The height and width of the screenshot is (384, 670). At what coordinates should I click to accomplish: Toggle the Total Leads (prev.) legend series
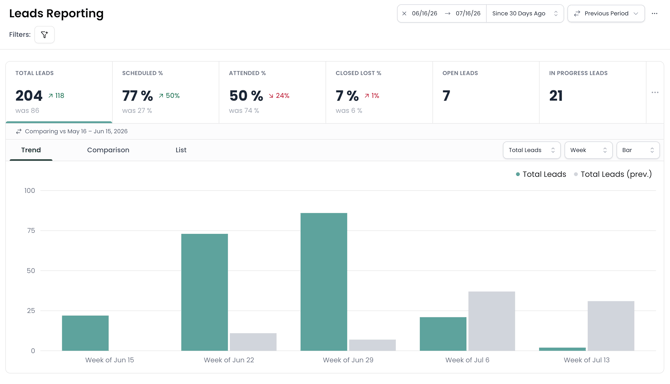(613, 174)
